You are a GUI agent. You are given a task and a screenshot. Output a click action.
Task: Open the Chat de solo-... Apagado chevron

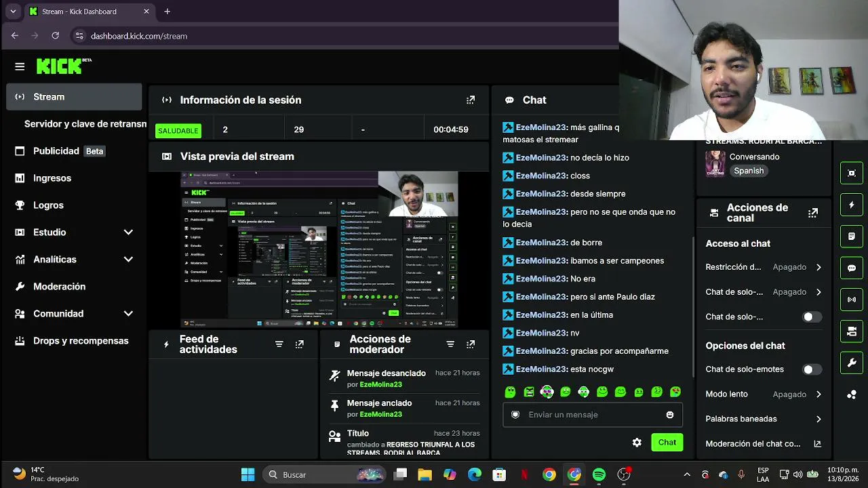pos(818,292)
